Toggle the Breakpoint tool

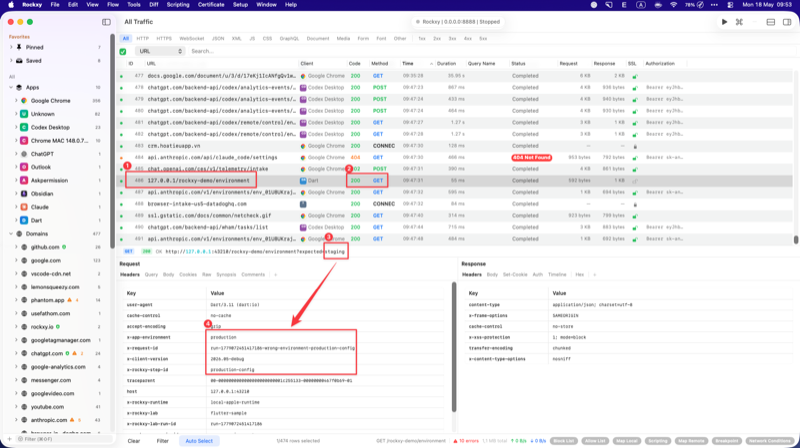click(727, 441)
